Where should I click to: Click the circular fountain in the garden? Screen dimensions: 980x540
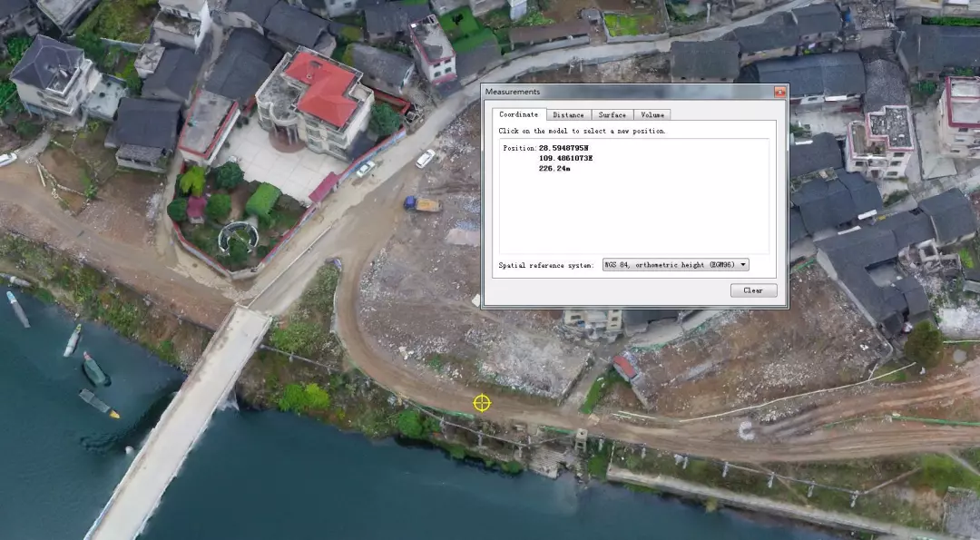pos(238,238)
